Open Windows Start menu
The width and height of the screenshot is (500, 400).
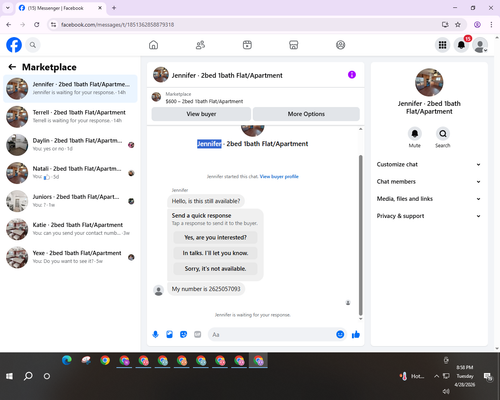pos(9,376)
